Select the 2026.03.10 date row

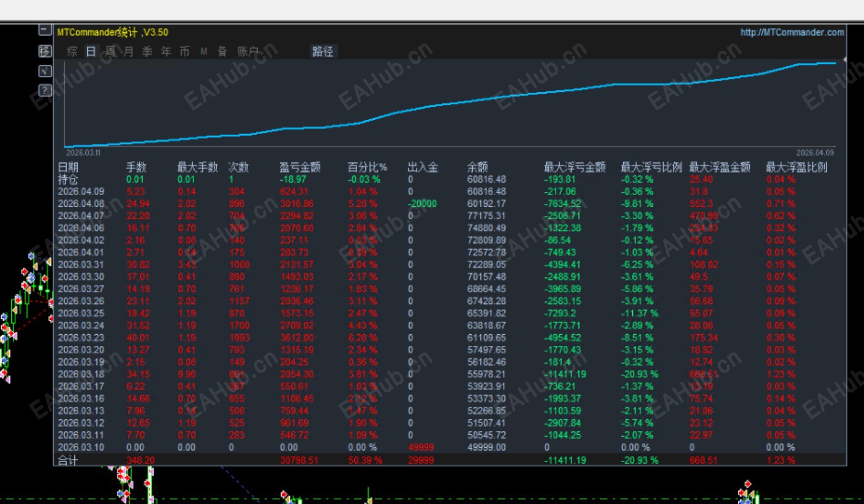(81, 447)
